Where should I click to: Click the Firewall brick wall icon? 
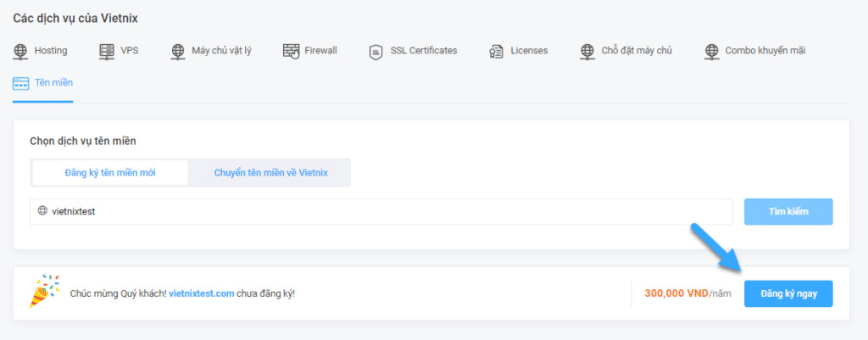[292, 52]
